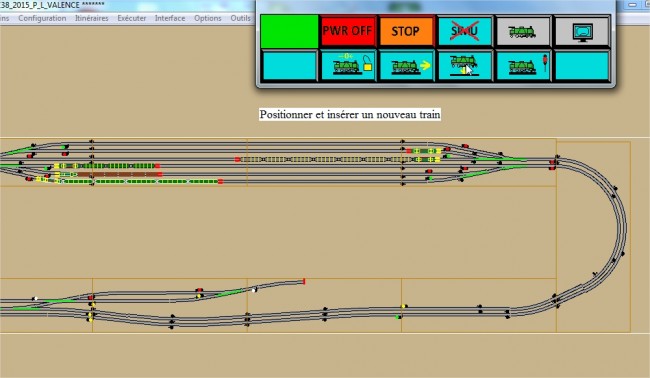
Task: Click the orange STOP button
Action: pos(406,31)
